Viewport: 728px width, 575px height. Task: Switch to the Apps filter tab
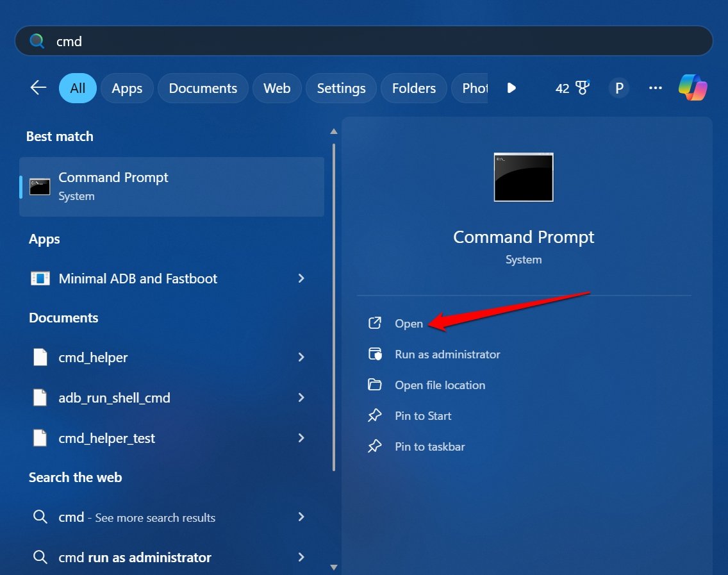127,88
